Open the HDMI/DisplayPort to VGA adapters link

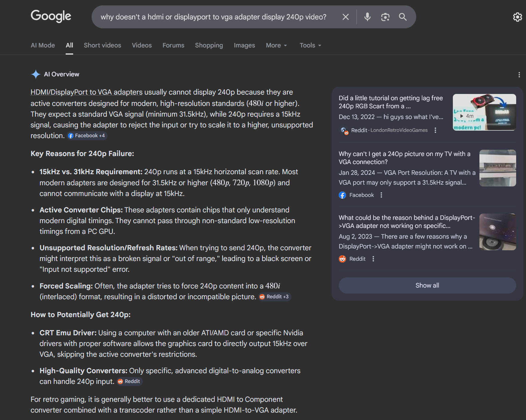coord(87,92)
